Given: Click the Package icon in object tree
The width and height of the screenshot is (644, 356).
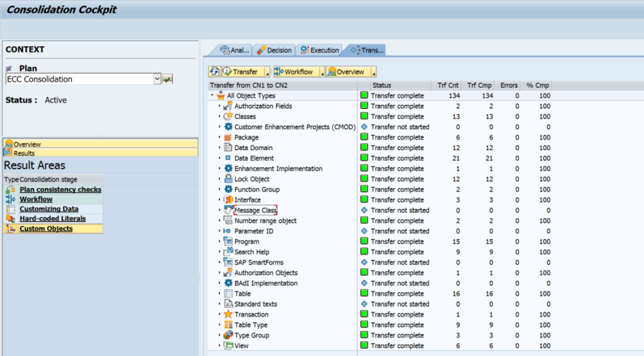Looking at the screenshot, I should click(x=228, y=137).
